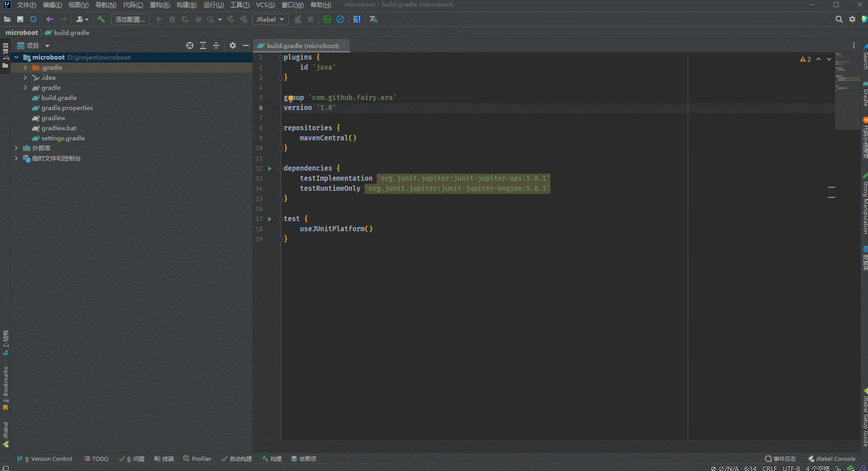868x471 pixels.
Task: Open the 9: Version Control tool window
Action: point(45,459)
